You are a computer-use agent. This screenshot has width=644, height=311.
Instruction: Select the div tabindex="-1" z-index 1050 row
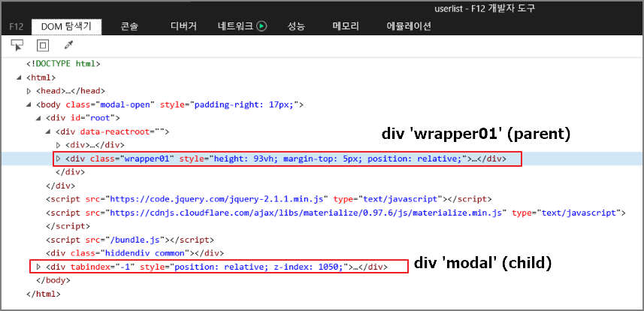[216, 267]
